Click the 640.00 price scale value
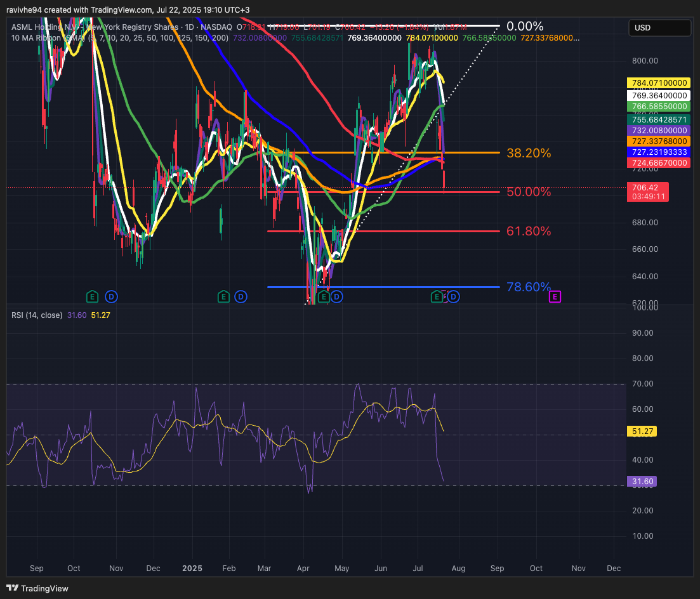 (645, 276)
